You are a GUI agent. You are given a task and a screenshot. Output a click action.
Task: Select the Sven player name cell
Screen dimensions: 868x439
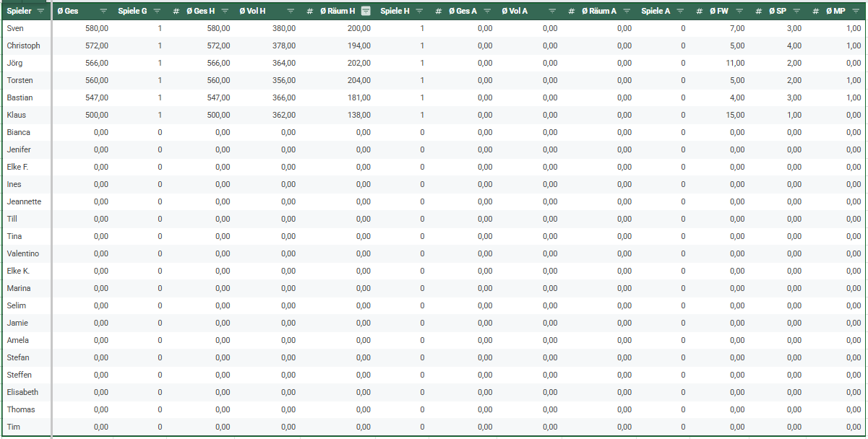(x=25, y=28)
